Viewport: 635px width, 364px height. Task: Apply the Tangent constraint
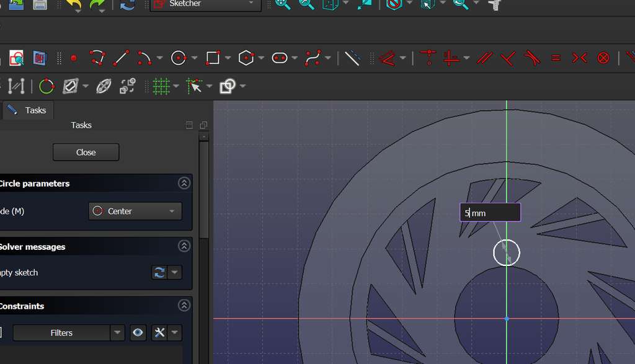(532, 58)
